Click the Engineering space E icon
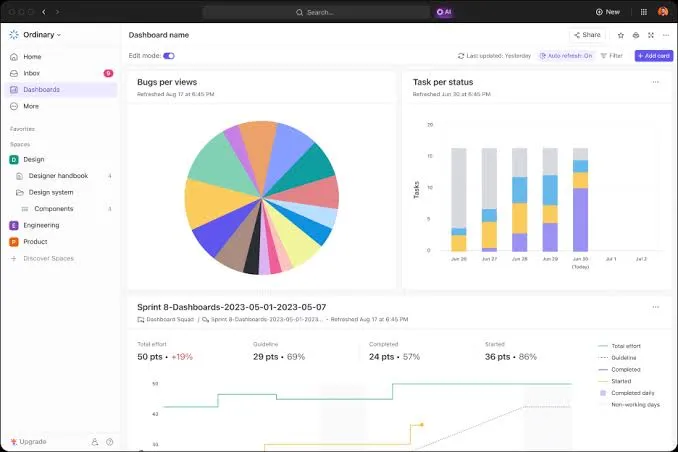678x452 pixels. [x=14, y=225]
